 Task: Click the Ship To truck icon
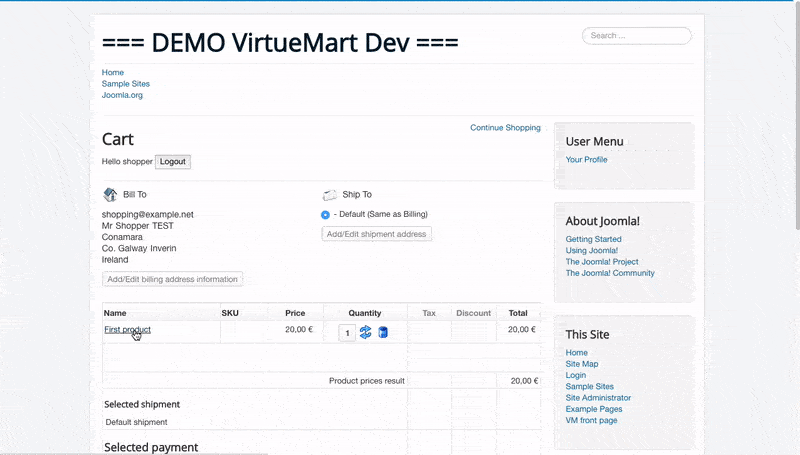coord(330,195)
